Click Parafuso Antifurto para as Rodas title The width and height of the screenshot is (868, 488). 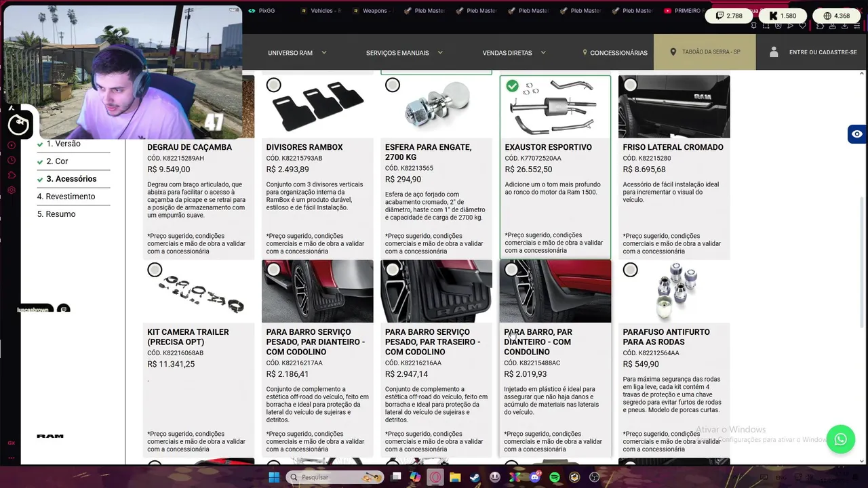tap(667, 337)
